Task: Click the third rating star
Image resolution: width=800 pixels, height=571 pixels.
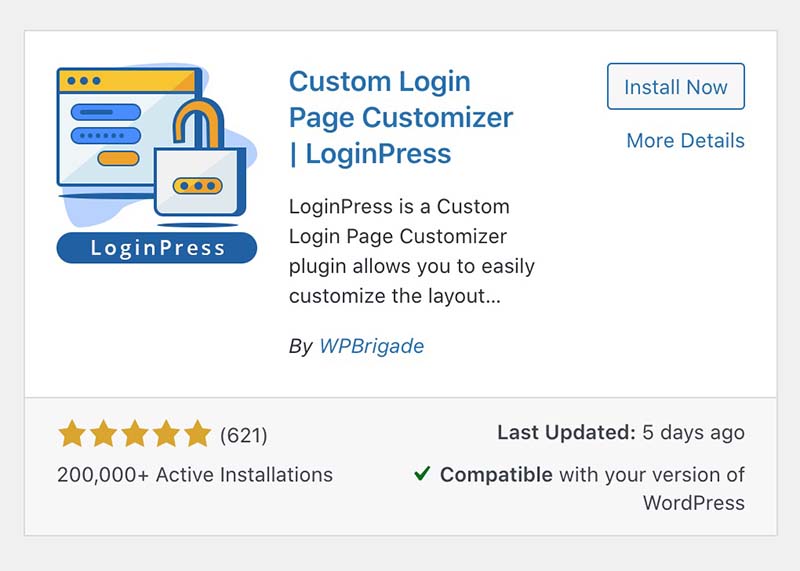Action: point(135,434)
